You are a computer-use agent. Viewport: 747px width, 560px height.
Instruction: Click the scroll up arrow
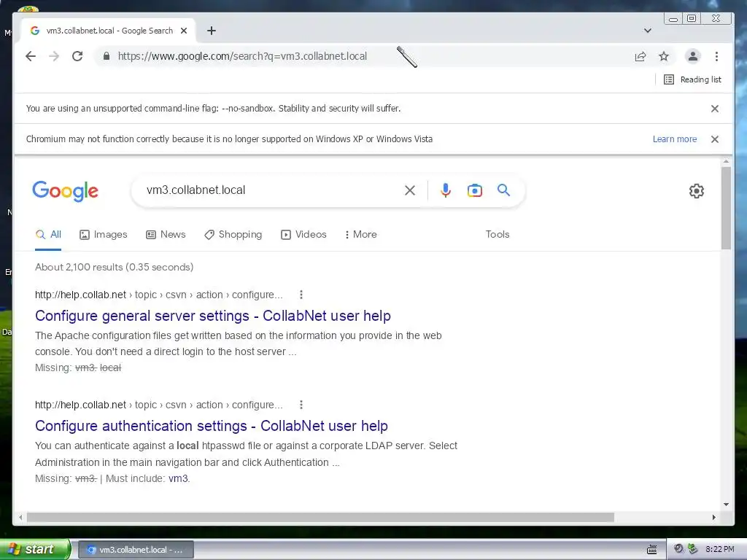tap(726, 162)
